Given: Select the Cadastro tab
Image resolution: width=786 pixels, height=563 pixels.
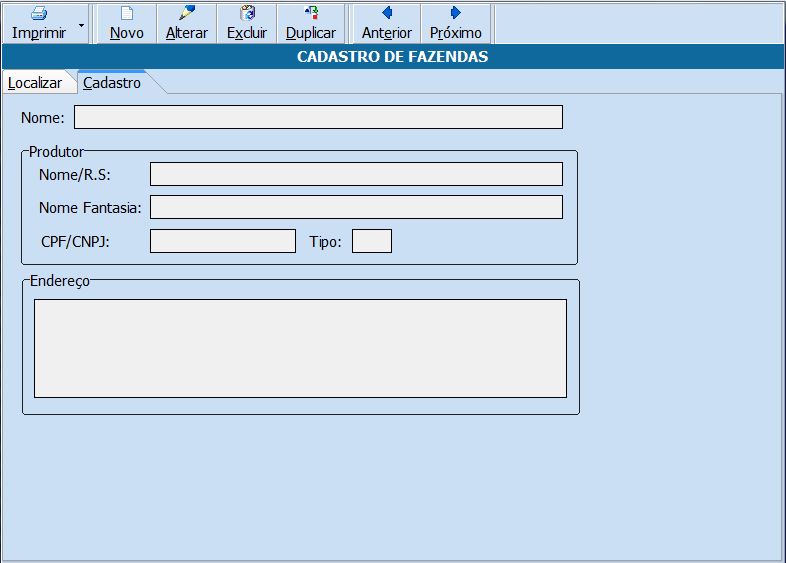Looking at the screenshot, I should [112, 83].
